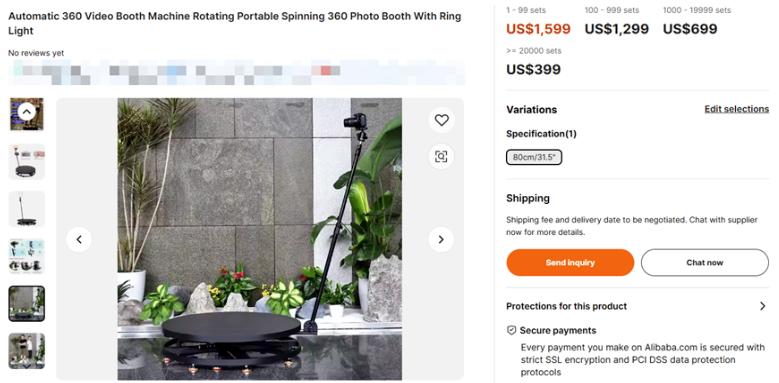Viewport: 779px width, 383px height.
Task: Click Edit selections link
Action: pyautogui.click(x=736, y=109)
